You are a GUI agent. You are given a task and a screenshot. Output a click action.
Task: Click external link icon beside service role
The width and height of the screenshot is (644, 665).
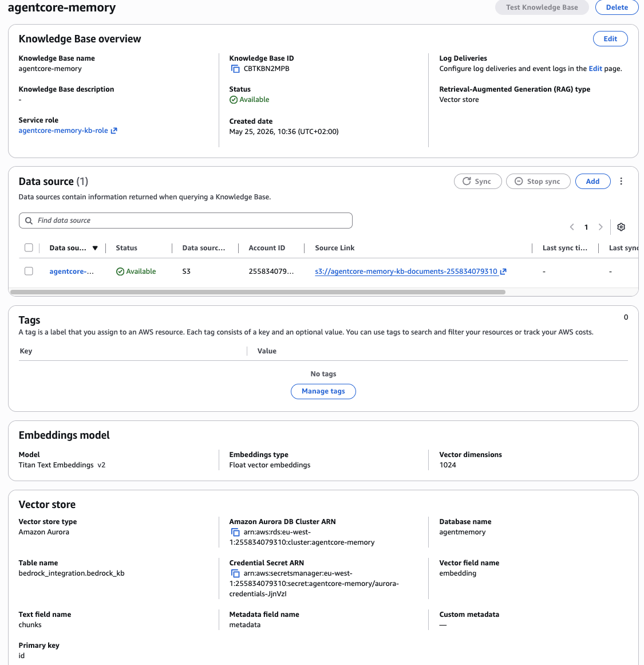click(x=113, y=131)
